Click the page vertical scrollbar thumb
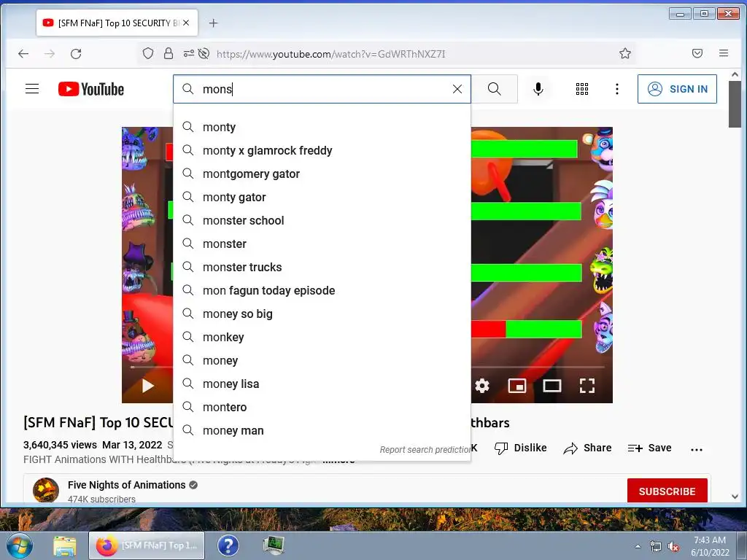Viewport: 747px width, 560px height. (x=734, y=104)
